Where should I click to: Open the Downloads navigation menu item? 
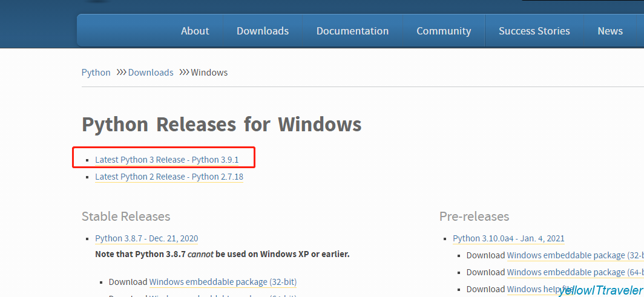(262, 31)
